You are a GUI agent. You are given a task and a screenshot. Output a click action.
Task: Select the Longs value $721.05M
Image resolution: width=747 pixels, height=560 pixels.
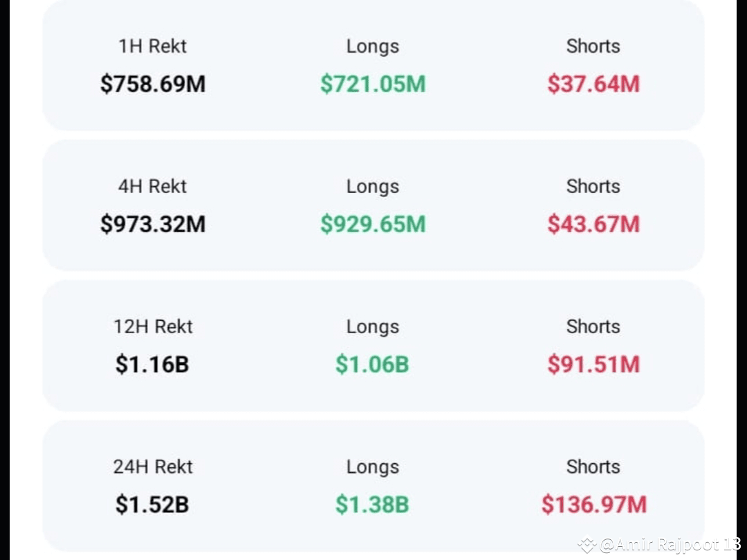tap(372, 84)
